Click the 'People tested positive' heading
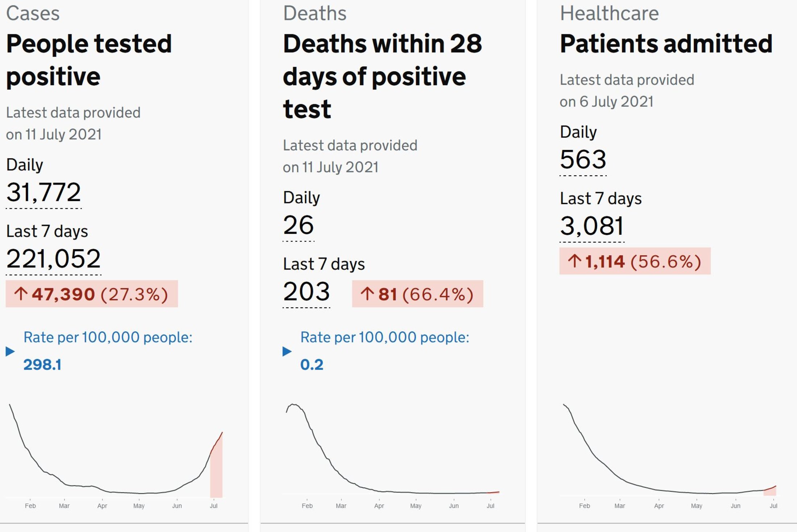The image size is (797, 532). coord(89,60)
